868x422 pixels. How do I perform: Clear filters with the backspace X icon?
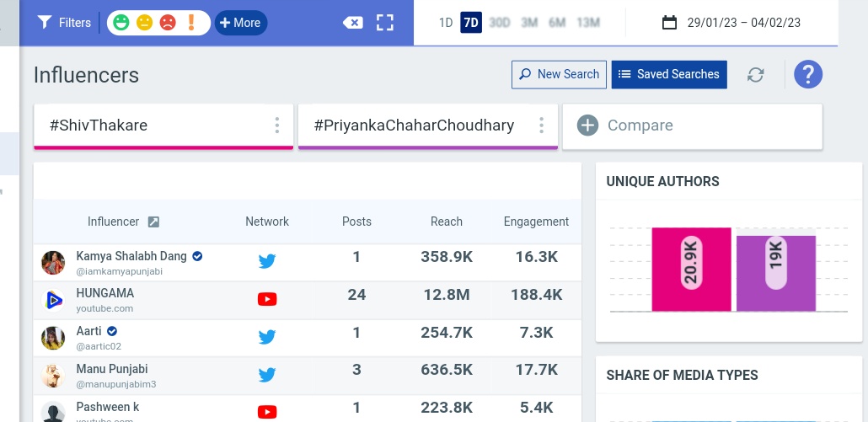[x=352, y=23]
